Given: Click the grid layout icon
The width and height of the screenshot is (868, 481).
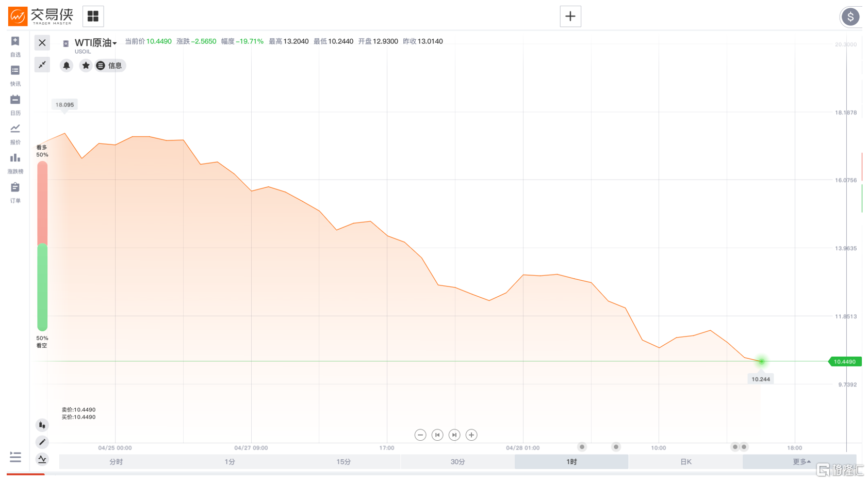Looking at the screenshot, I should (x=93, y=17).
